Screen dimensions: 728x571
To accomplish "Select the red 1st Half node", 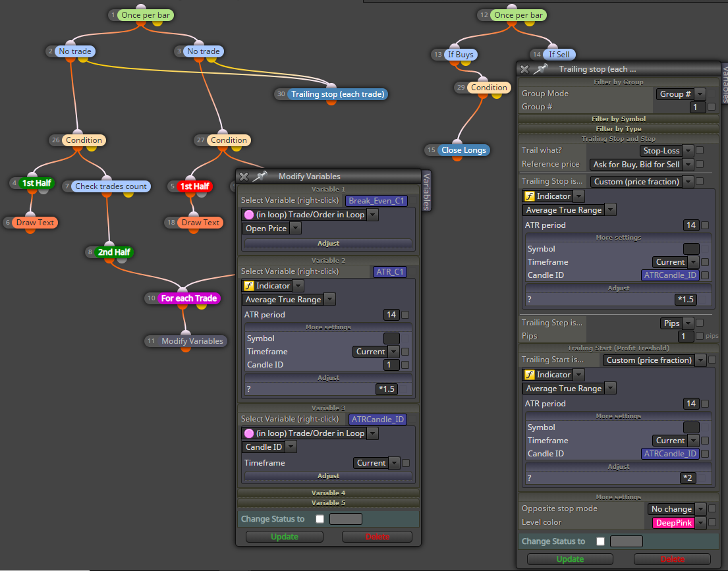I will (194, 186).
